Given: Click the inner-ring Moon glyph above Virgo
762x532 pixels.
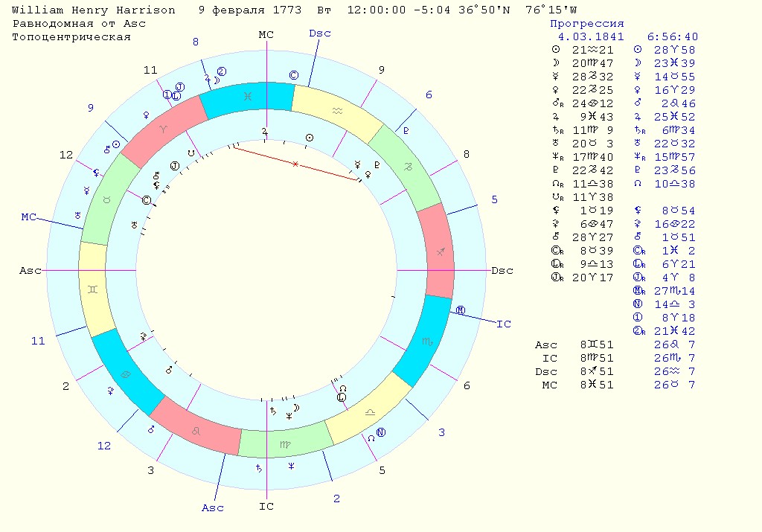Looking at the screenshot, I should click(x=296, y=408).
